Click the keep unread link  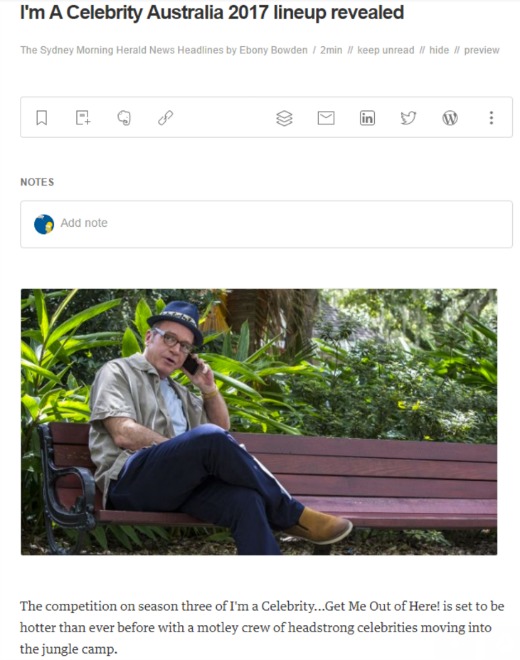(x=385, y=50)
